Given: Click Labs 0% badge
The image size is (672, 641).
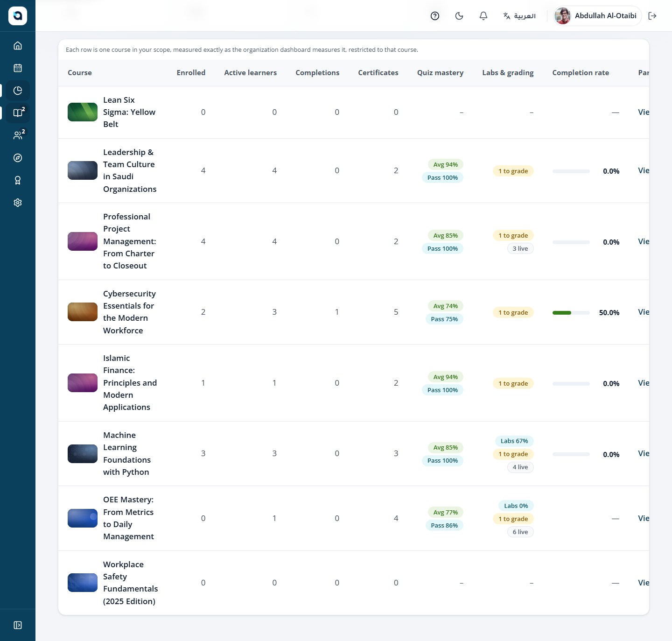Looking at the screenshot, I should coord(516,506).
